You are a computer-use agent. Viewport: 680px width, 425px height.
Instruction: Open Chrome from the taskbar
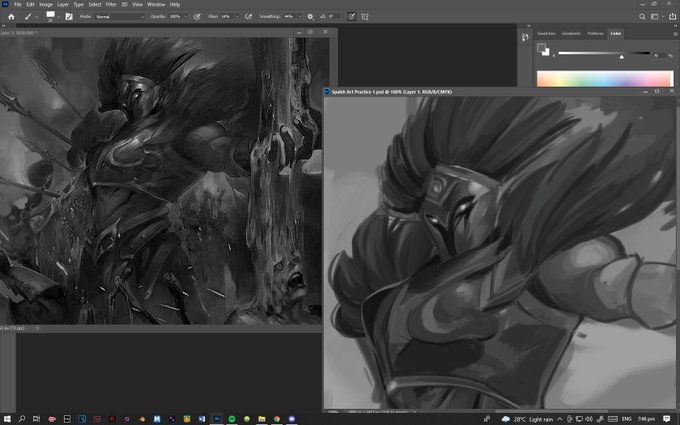click(277, 419)
